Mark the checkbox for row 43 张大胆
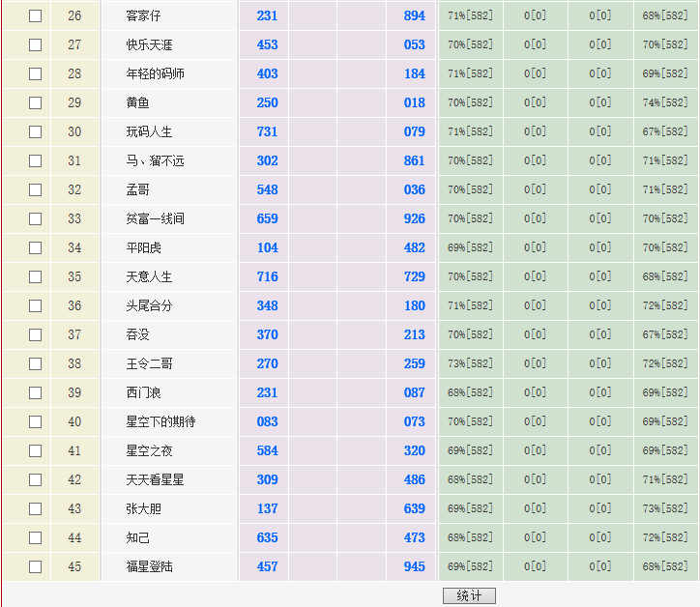The height and width of the screenshot is (607, 700). [x=36, y=509]
